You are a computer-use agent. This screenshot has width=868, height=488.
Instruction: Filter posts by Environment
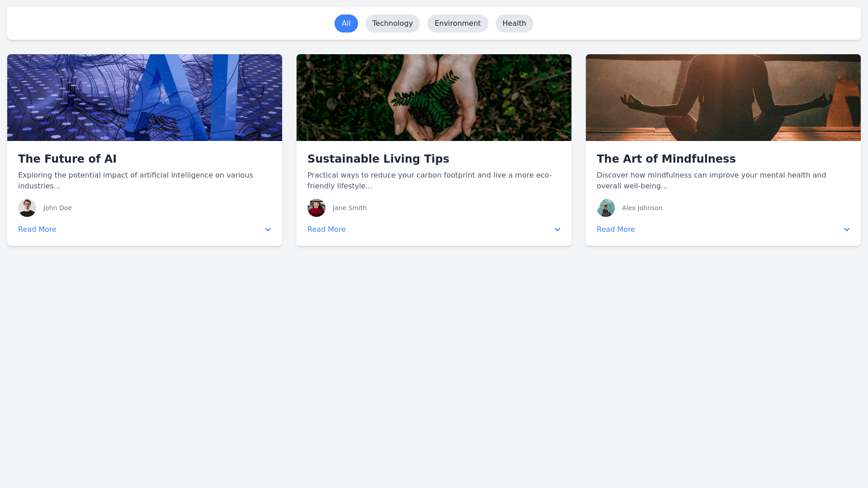458,23
